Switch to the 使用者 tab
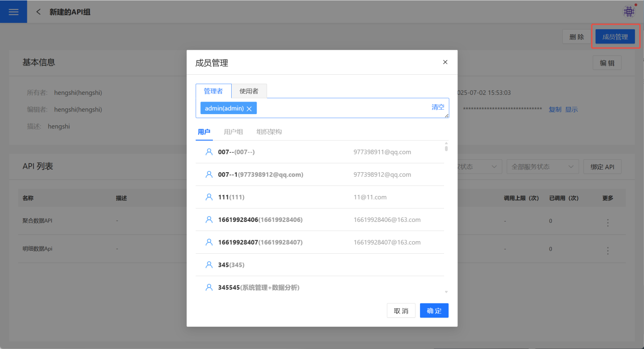This screenshot has height=349, width=644. pos(249,91)
